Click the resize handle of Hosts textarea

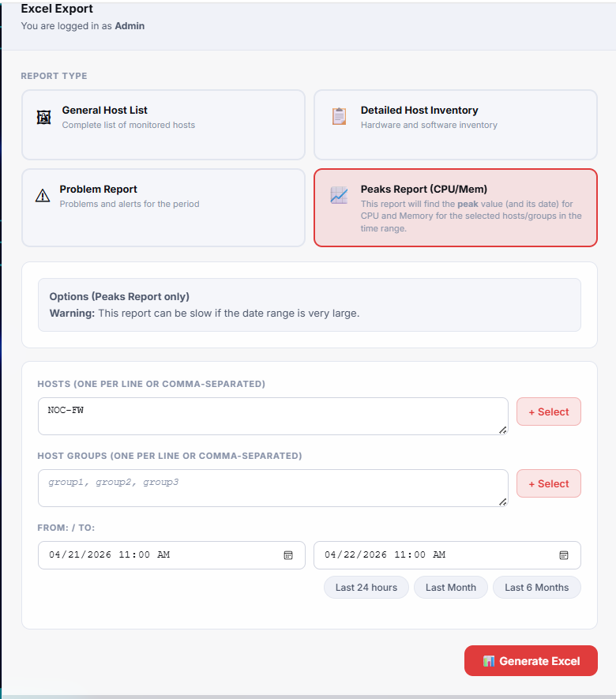[503, 430]
